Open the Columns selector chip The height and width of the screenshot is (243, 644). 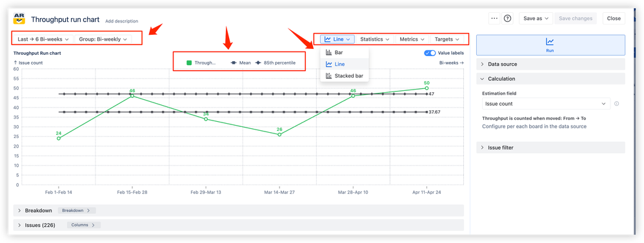pyautogui.click(x=83, y=225)
